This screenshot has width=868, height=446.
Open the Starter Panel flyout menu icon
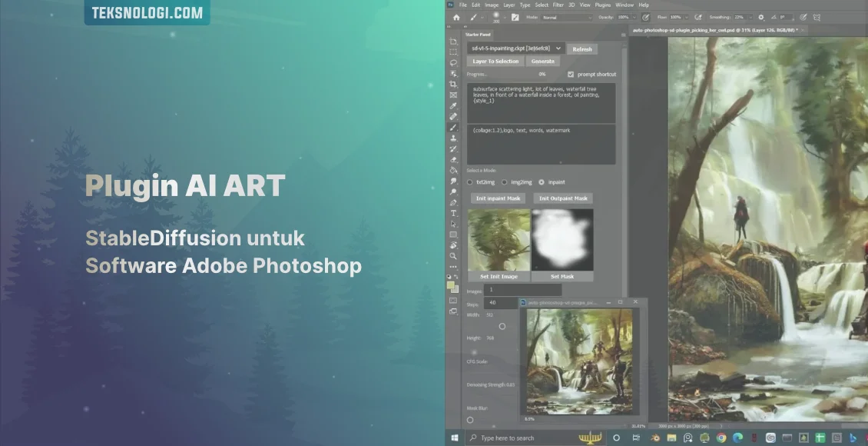[x=623, y=35]
